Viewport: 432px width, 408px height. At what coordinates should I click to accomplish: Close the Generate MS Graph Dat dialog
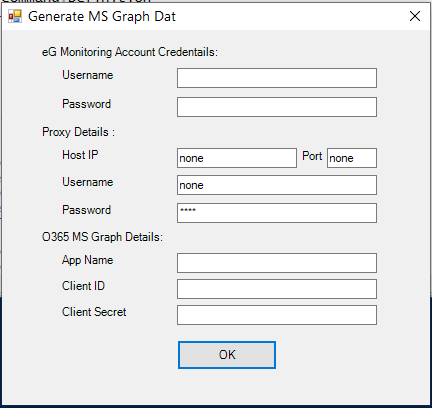coord(415,16)
